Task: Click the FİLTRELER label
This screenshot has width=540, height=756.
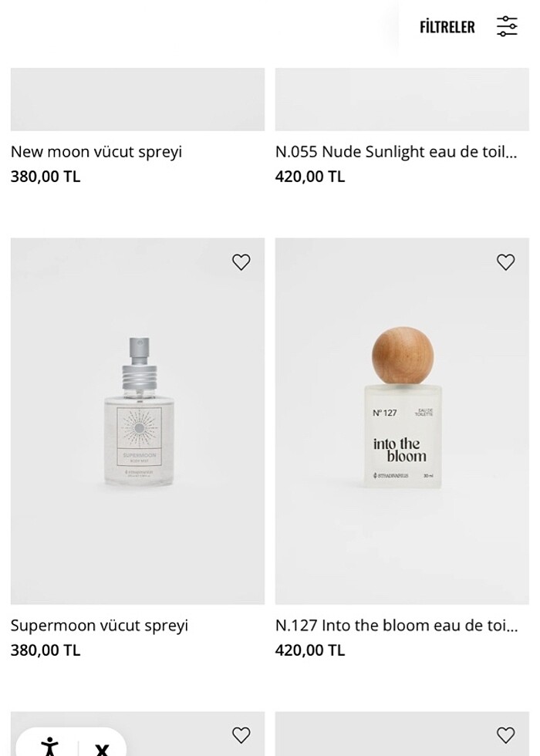Action: point(447,27)
